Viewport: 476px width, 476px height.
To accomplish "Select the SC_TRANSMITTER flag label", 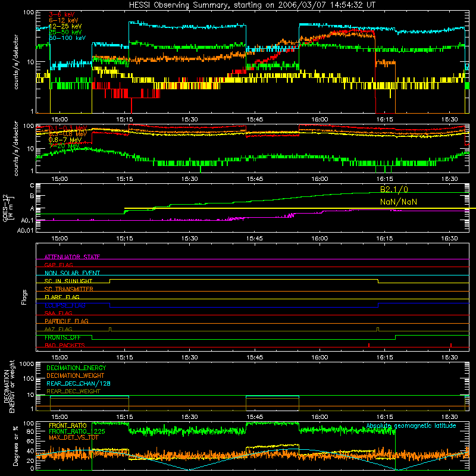I will point(68,289).
